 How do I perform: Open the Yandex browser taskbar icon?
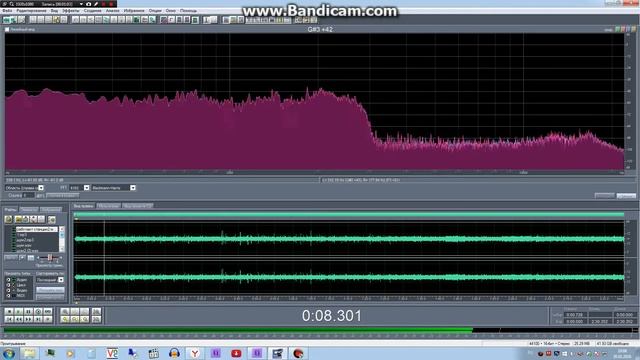[x=195, y=353]
